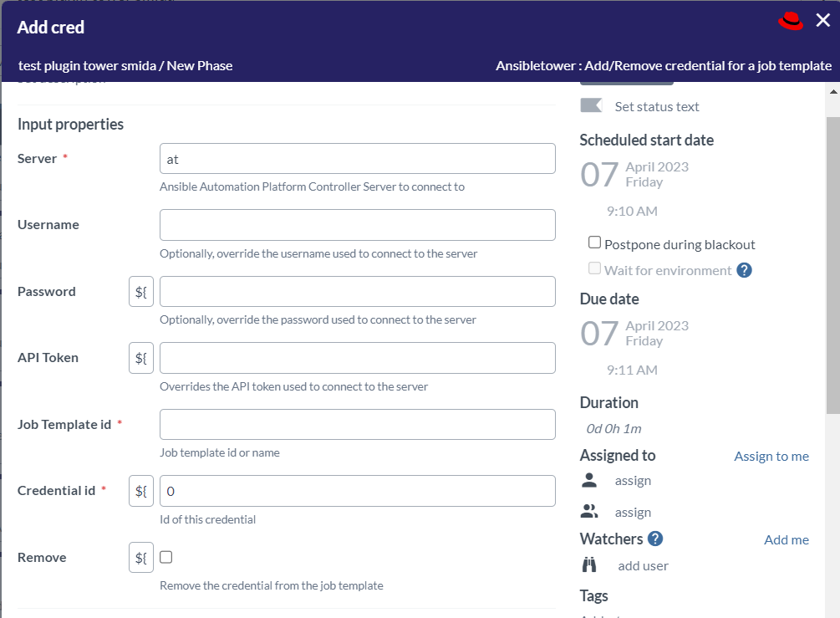Click the Assign to me link

(x=771, y=456)
